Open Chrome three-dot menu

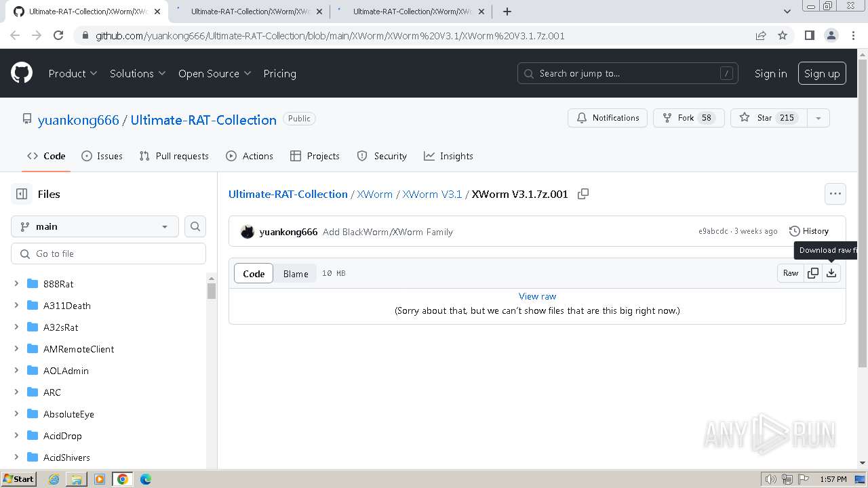coord(852,36)
